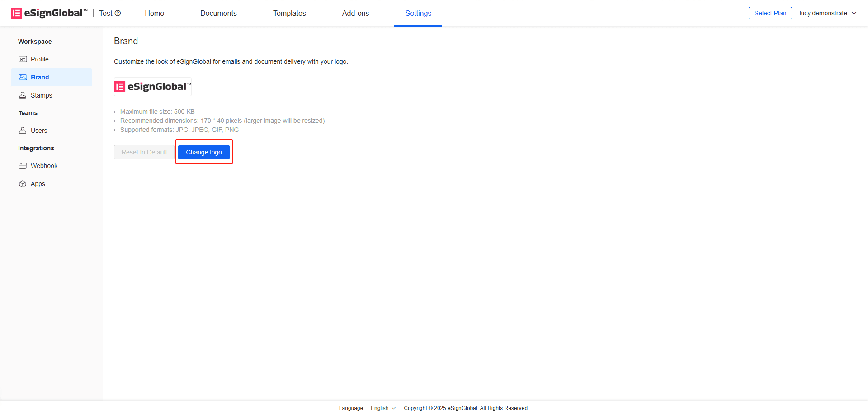Click the copyright notice in footer
Image resolution: width=868 pixels, height=415 pixels.
tap(466, 408)
